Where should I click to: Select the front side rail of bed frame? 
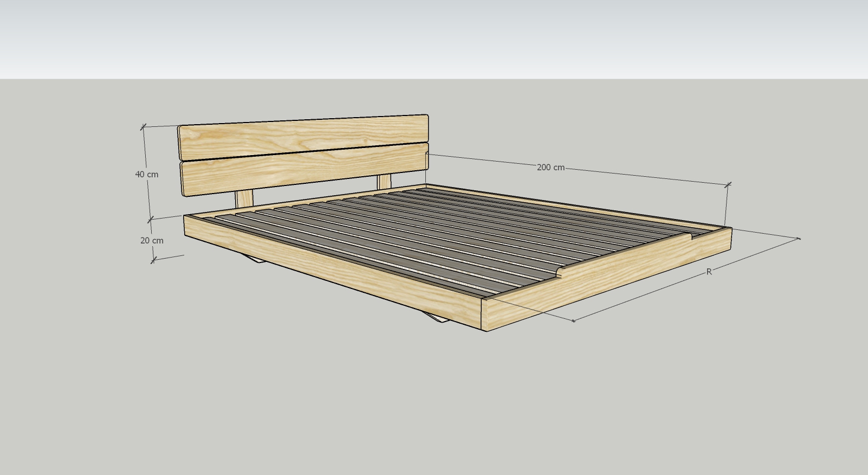point(333,271)
